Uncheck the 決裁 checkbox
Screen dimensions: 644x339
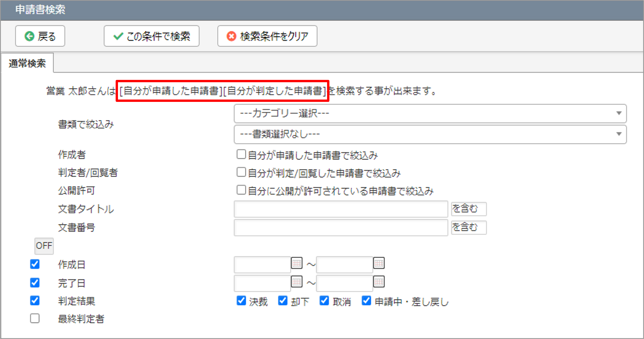pyautogui.click(x=241, y=301)
